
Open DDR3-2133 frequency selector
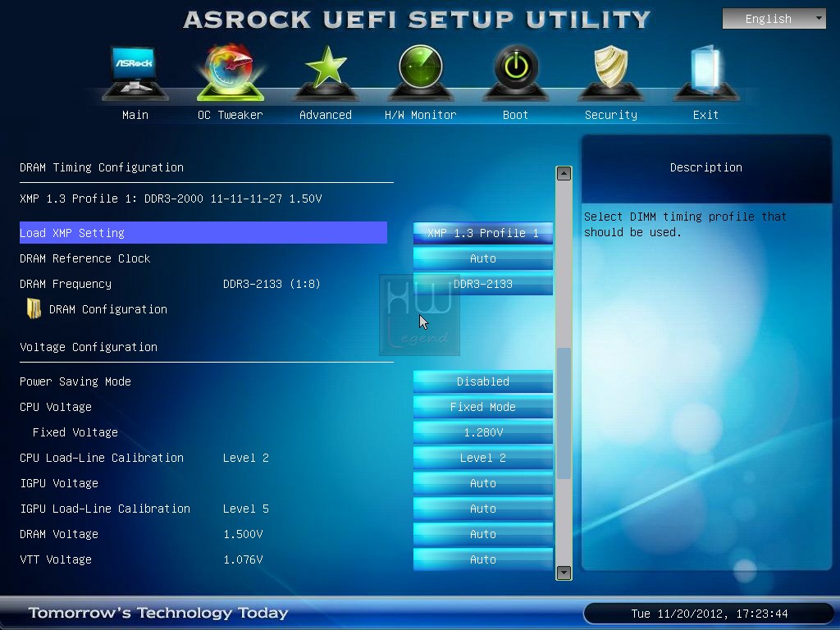pyautogui.click(x=482, y=284)
